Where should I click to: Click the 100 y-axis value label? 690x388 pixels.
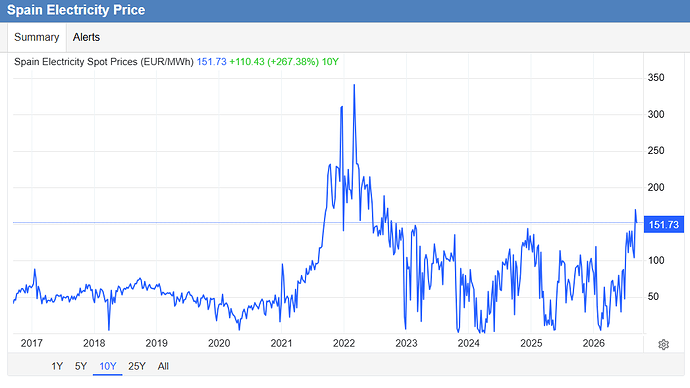[x=656, y=260]
